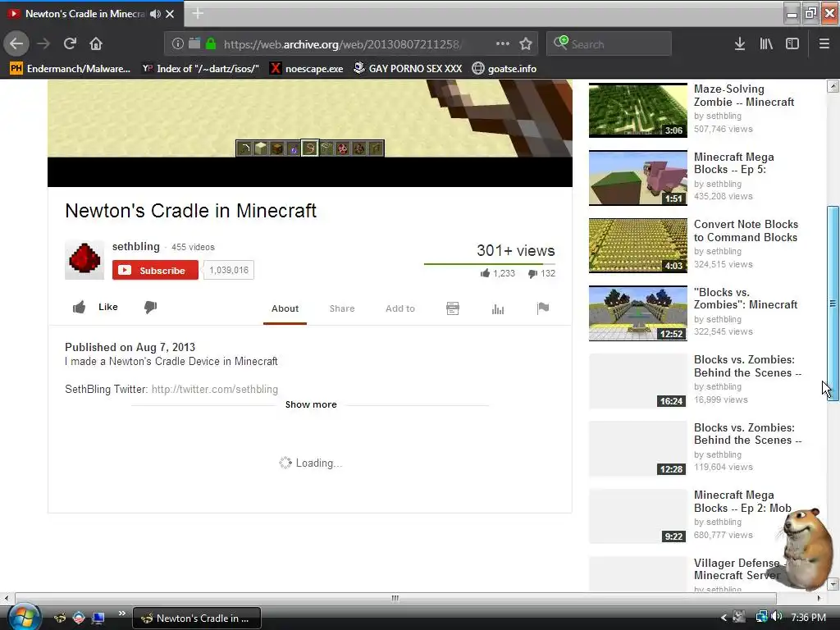The image size is (840, 630).
Task: Click the 7:36 PM taskbar clock
Action: pyautogui.click(x=808, y=618)
